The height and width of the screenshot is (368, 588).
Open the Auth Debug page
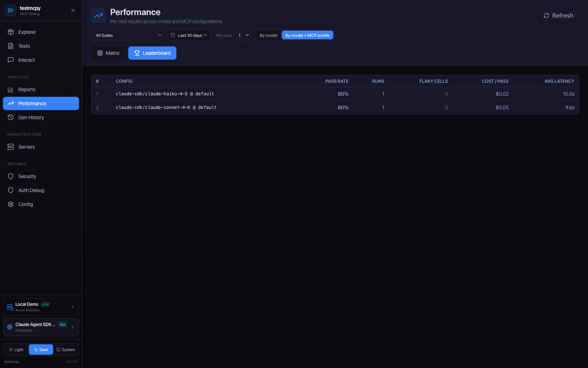pos(41,190)
